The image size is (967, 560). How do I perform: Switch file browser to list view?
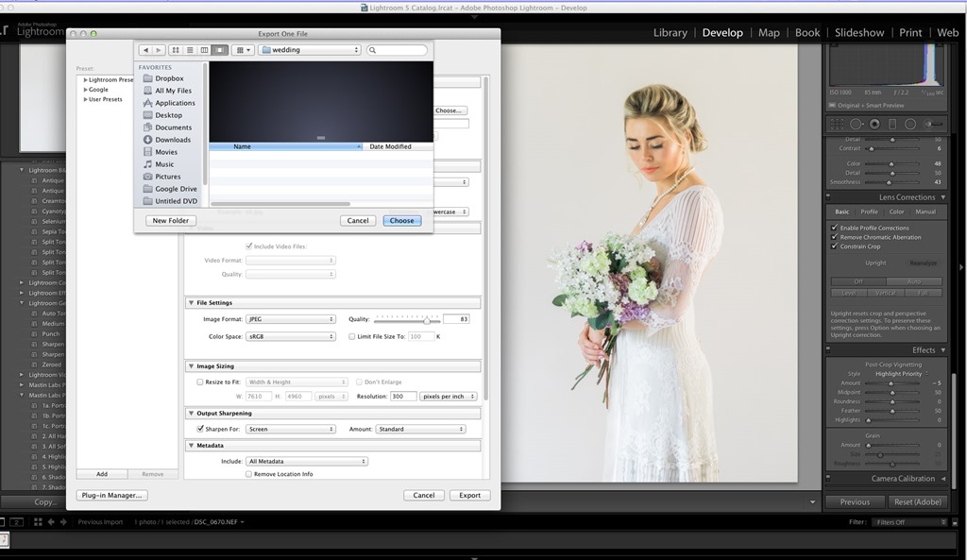tap(190, 50)
